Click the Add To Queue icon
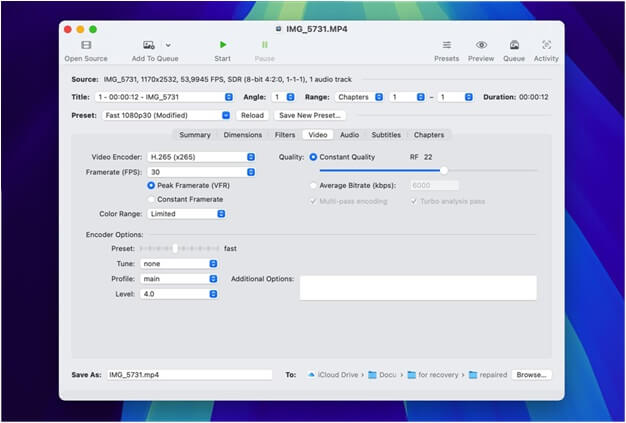Viewport: 626px width, 423px height. tap(149, 45)
